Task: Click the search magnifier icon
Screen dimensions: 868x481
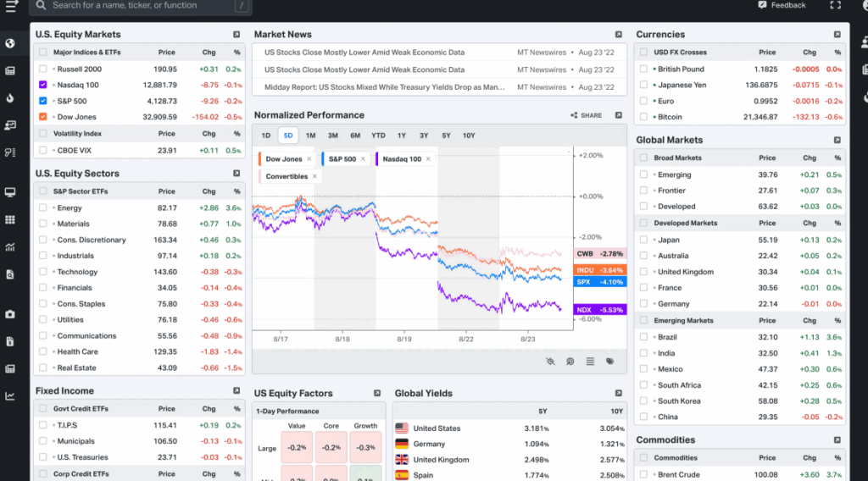Action: pyautogui.click(x=41, y=6)
